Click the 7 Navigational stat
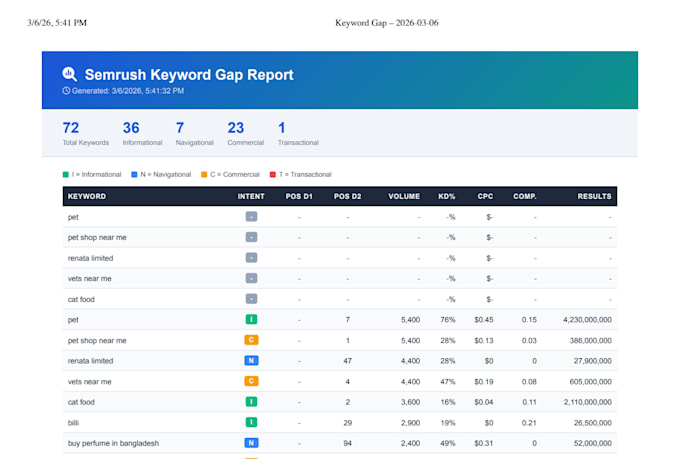This screenshot has height=459, width=680. (x=194, y=134)
